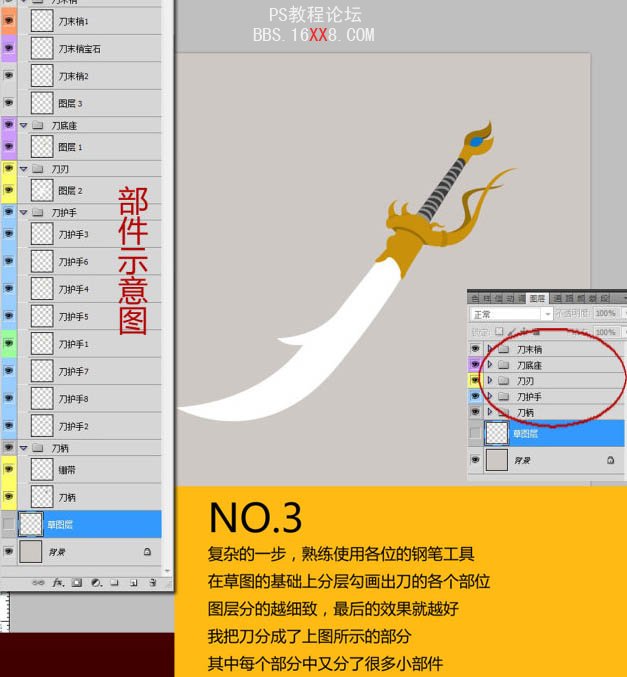
Task: Hide the 刀护手1 layer on green row
Action: [9, 344]
